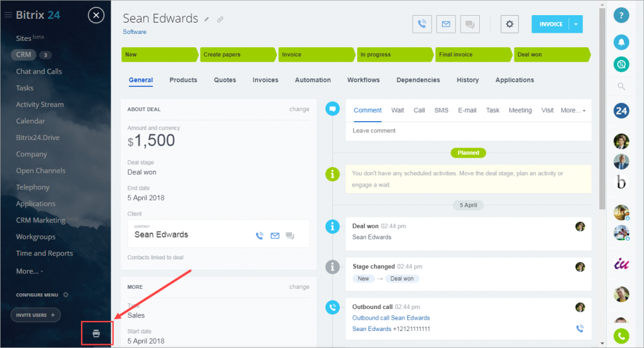Open Telephony in the left menu

[33, 187]
